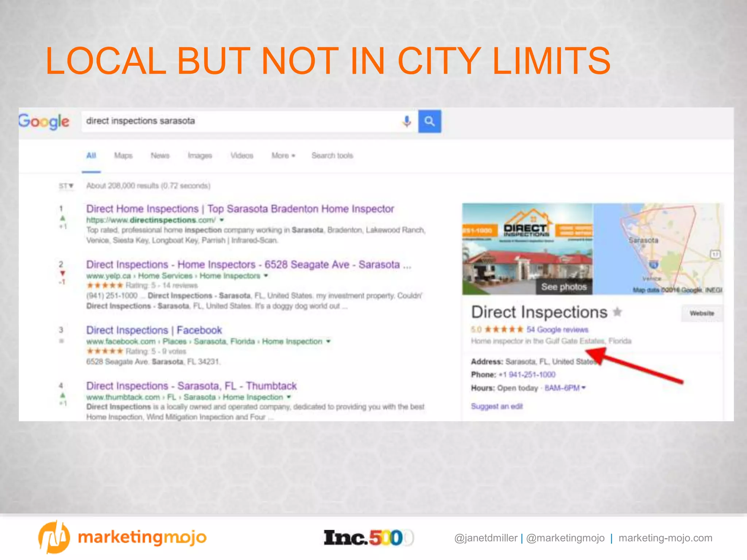
Task: Open 'Direct Inspections - Sarasota, FL - Thumbtack' result
Action: (x=191, y=386)
